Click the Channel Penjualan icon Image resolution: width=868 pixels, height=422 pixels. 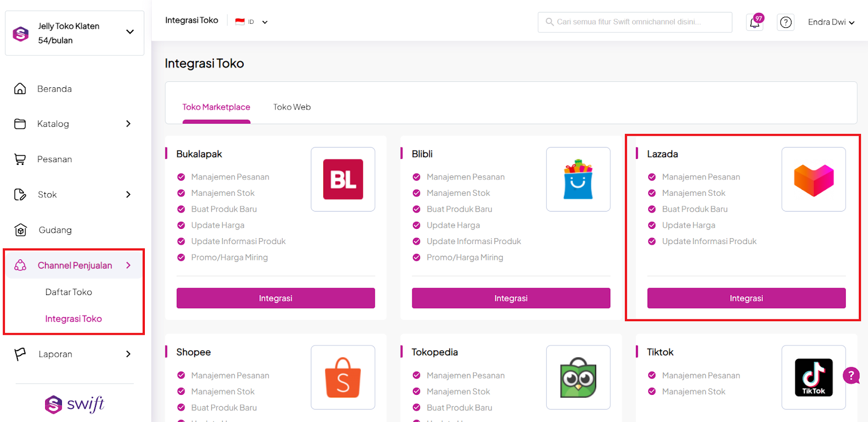coord(20,265)
